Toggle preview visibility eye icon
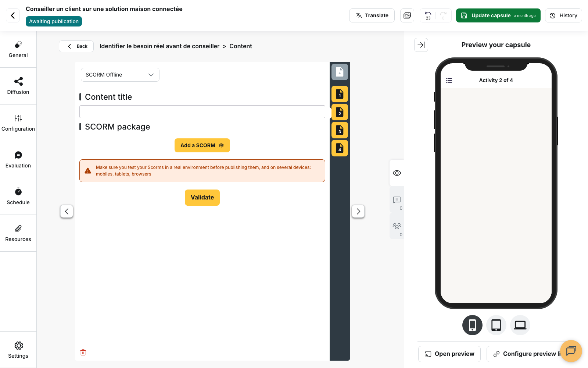Viewport: 588px width, 368px height. click(x=397, y=173)
